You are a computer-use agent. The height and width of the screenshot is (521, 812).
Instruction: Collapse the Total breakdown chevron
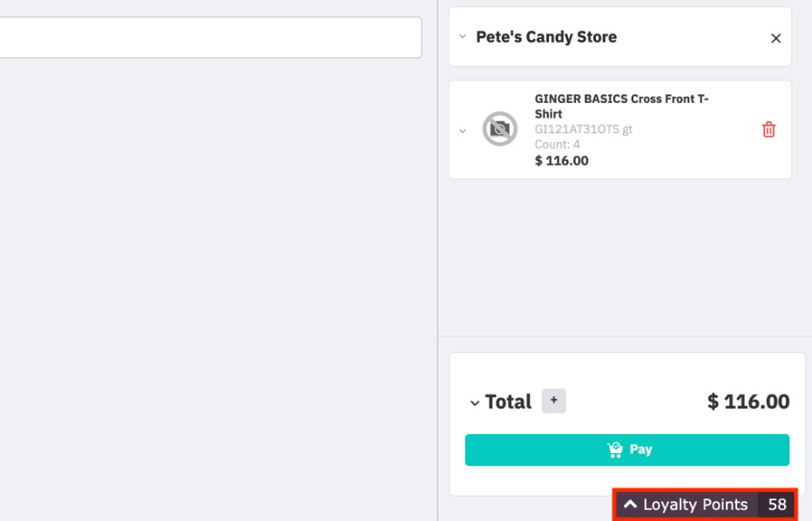[x=474, y=403]
